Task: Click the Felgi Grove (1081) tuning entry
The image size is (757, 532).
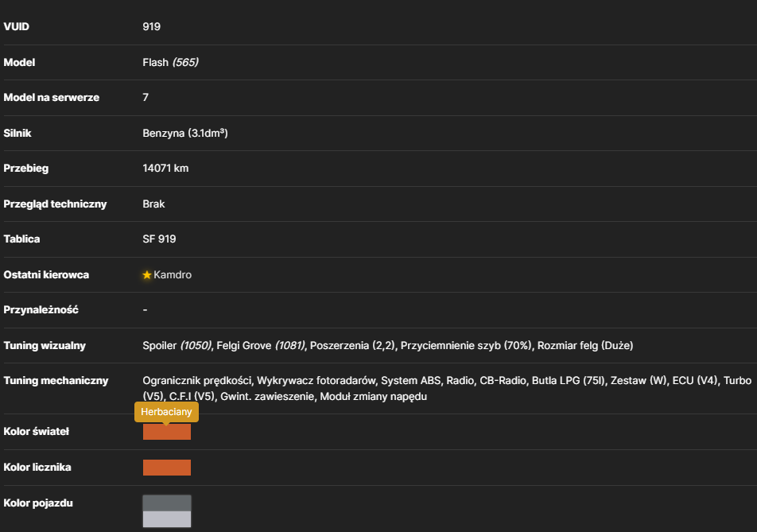Action: pos(261,346)
